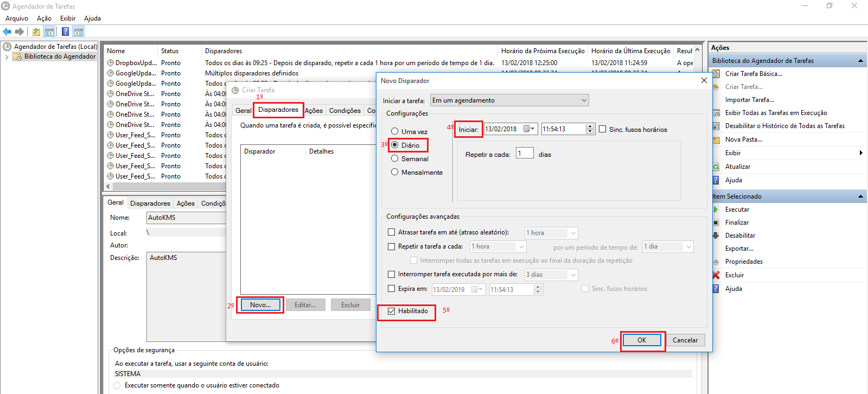Screen dimensions: 868x394
Task: Open the Iniciar a tarefa dropdown
Action: (584, 100)
